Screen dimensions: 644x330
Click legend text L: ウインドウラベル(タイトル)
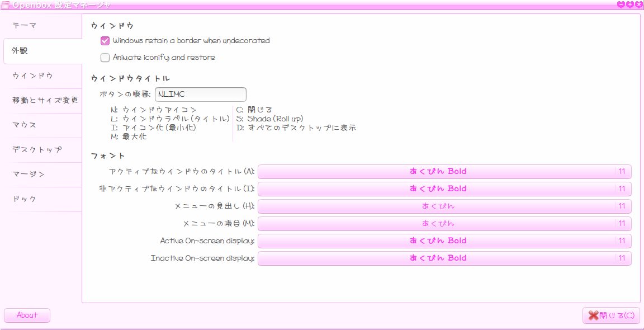[x=170, y=119]
